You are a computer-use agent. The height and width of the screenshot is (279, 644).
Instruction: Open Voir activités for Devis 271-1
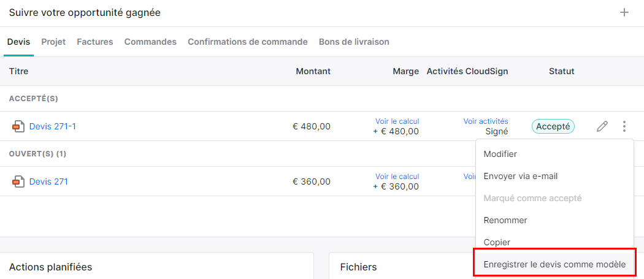[x=486, y=121]
